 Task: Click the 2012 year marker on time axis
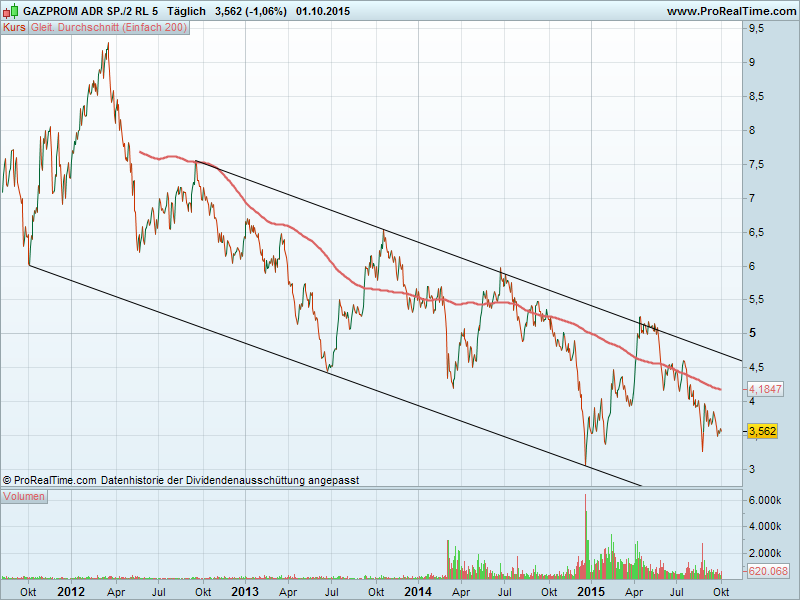point(71,591)
